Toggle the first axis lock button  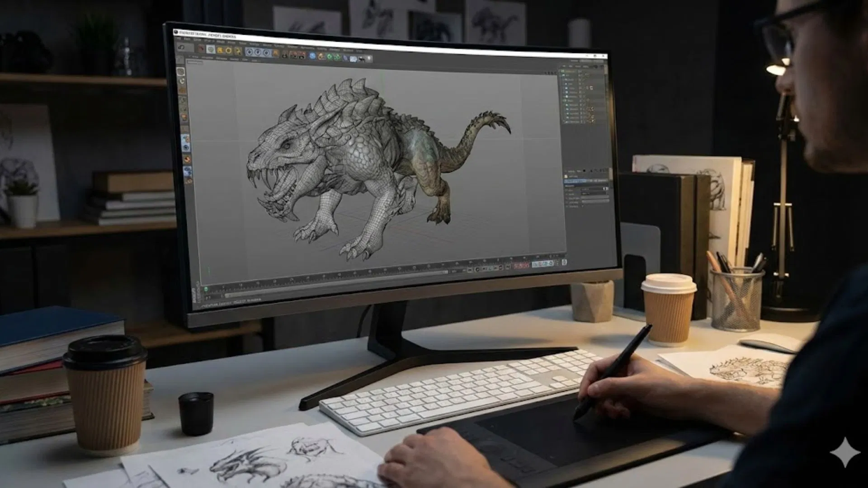pos(249,52)
